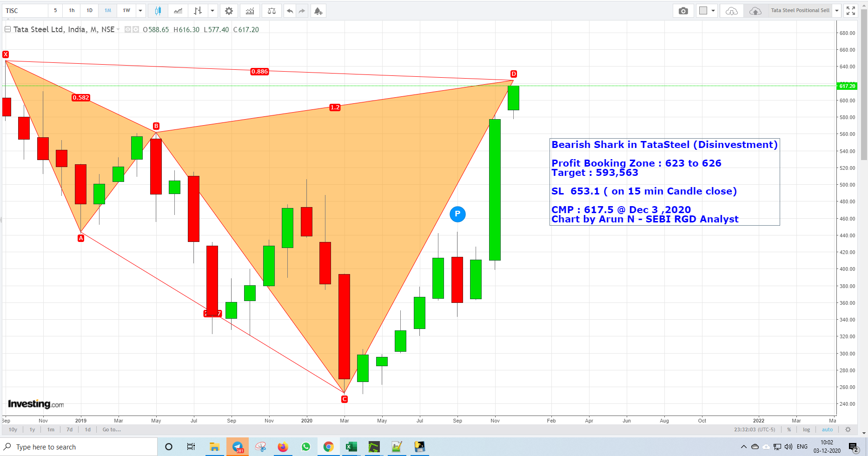Switch to the 1h interval

point(71,10)
